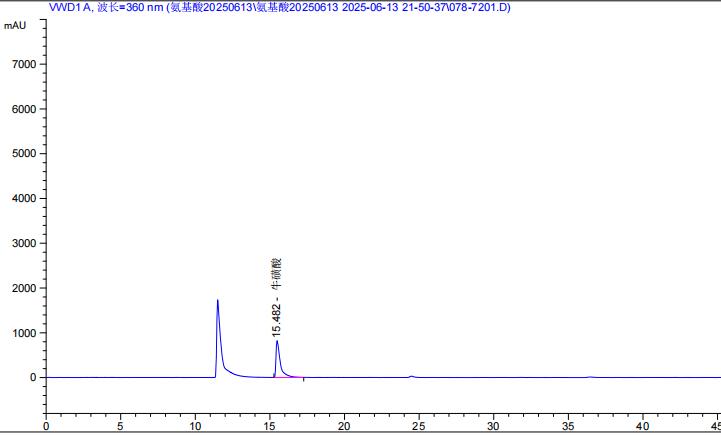The width and height of the screenshot is (721, 435).
Task: Click the 7000 tick on the y-axis
Action: tap(24, 64)
